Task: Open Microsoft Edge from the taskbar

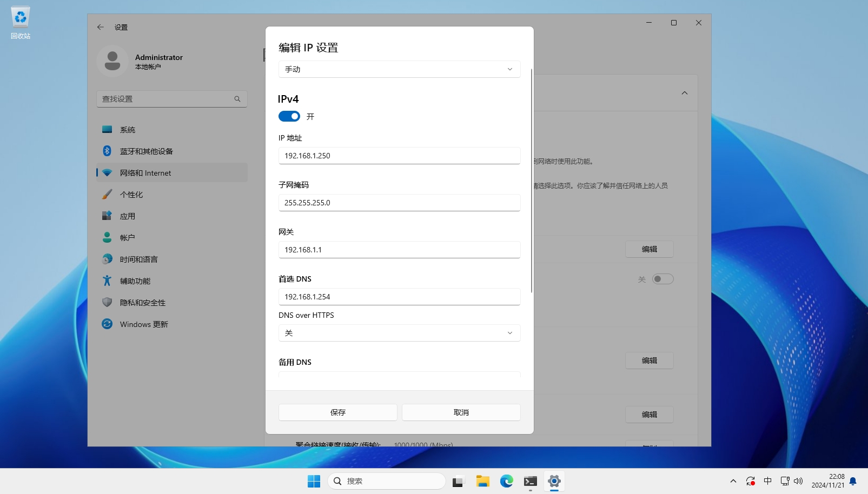Action: coord(506,481)
